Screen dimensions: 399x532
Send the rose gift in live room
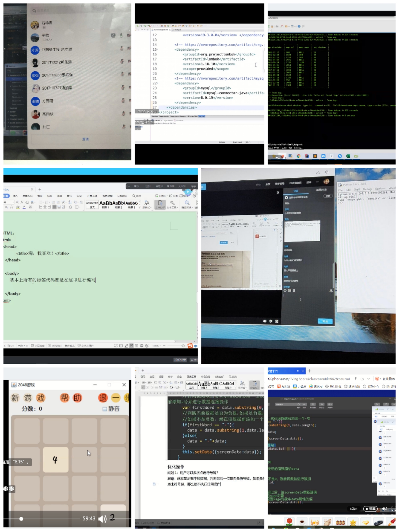pos(289,522)
